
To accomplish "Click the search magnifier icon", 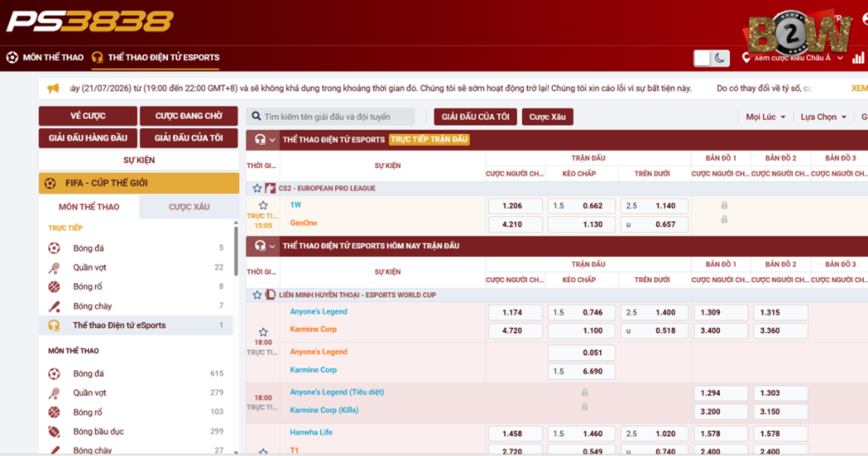I will coord(256,116).
